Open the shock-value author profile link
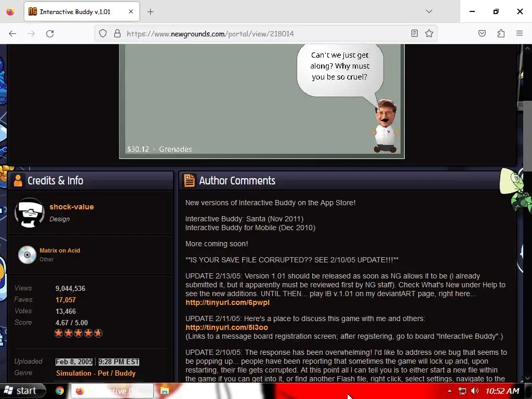This screenshot has height=399, width=532. [x=72, y=207]
